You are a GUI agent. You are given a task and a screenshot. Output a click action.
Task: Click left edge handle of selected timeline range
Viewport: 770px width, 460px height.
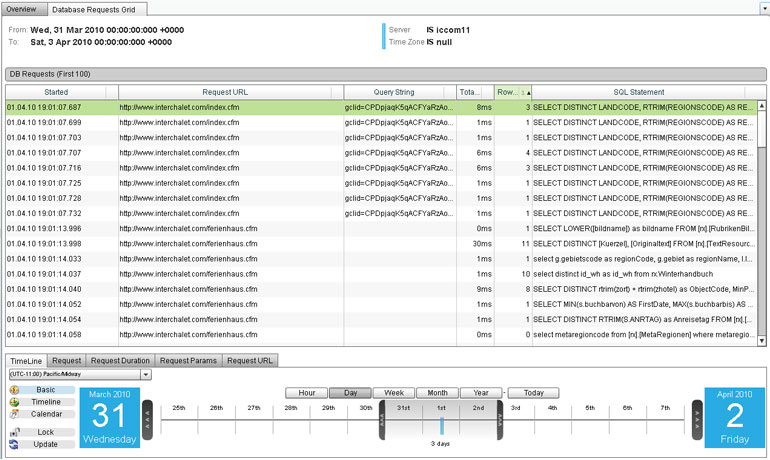point(382,420)
